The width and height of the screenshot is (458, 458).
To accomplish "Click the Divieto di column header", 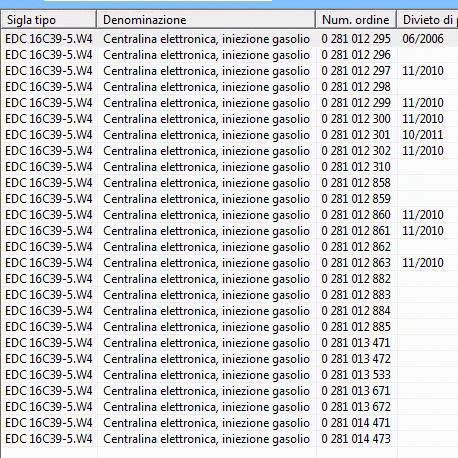I will click(x=427, y=20).
